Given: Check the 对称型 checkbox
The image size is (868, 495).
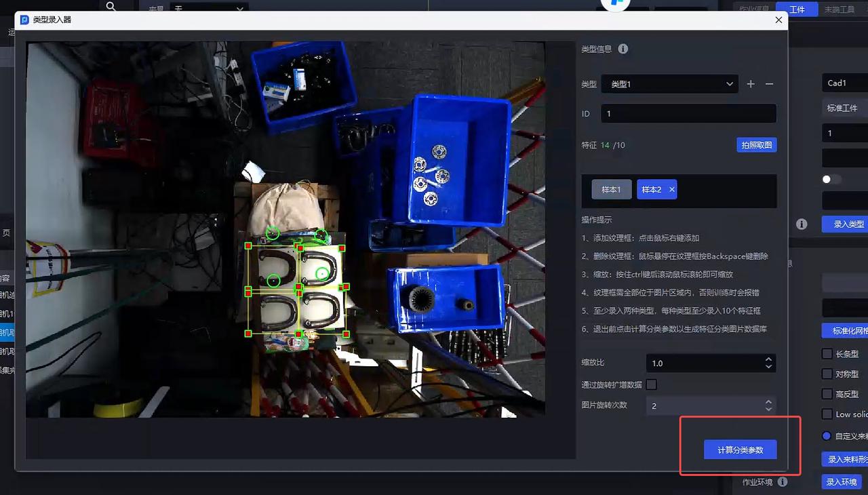Looking at the screenshot, I should 827,374.
